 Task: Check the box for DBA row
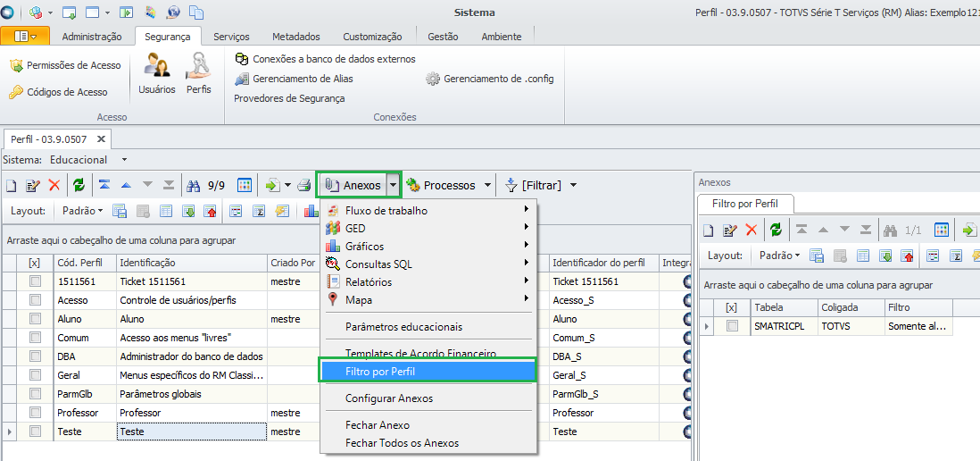point(35,356)
